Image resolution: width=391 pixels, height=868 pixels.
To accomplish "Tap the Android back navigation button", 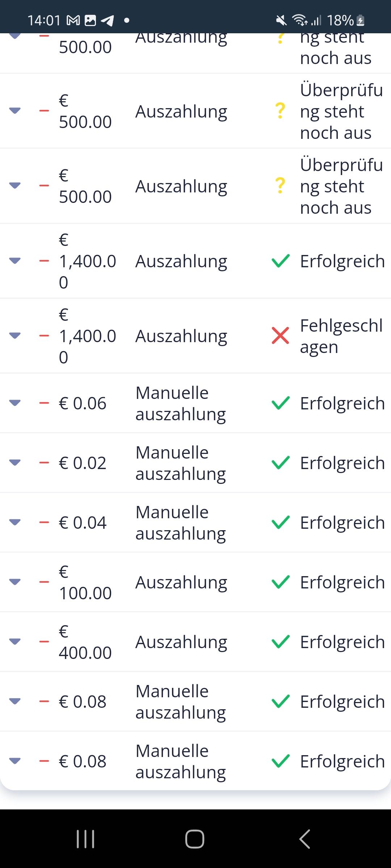I will (305, 839).
